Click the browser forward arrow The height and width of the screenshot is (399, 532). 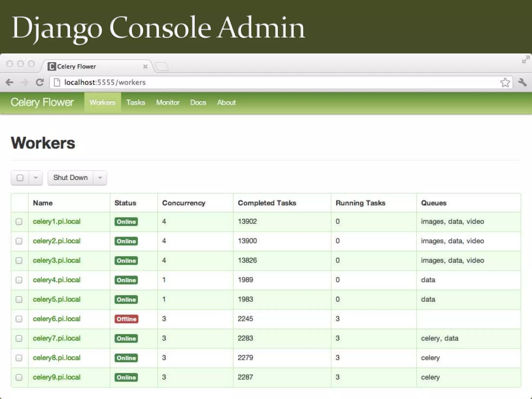(x=25, y=83)
